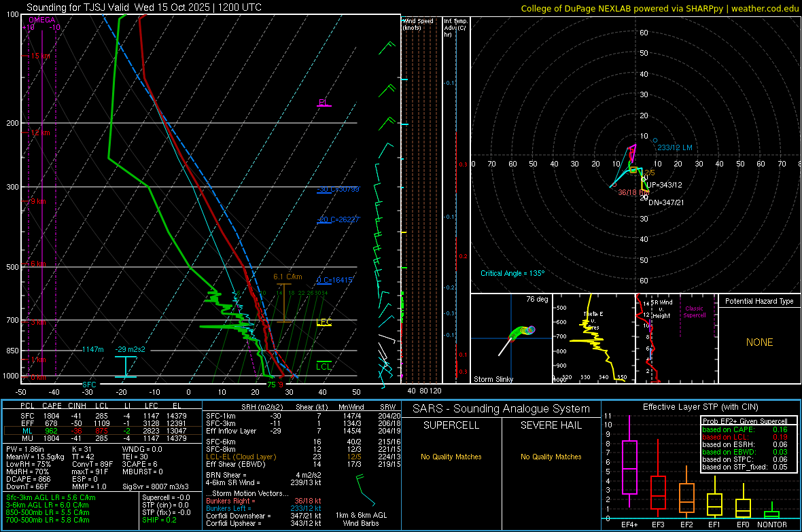802x532 pixels.
Task: Click the 'PW = 1.86in' value
Action: click(25, 449)
